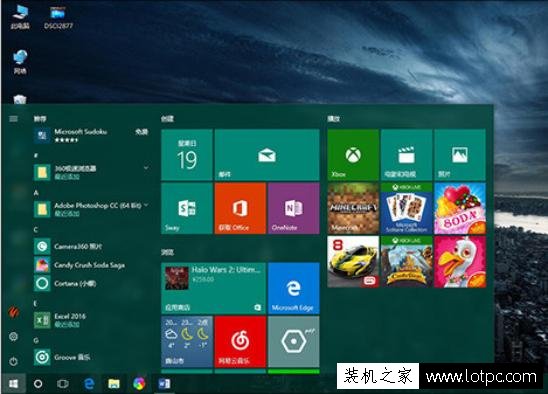Open the orange Get Office tile
Image resolution: width=548 pixels, height=394 pixels.
240,208
